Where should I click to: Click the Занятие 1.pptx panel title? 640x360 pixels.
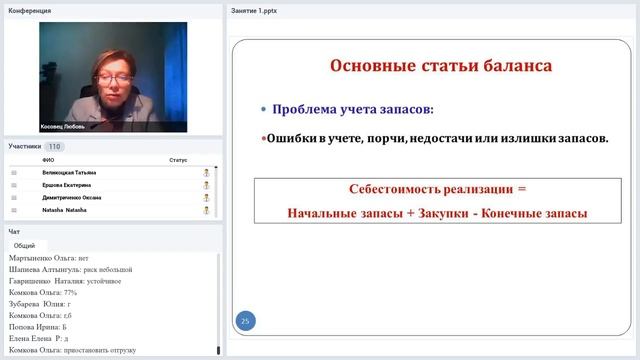coord(254,11)
